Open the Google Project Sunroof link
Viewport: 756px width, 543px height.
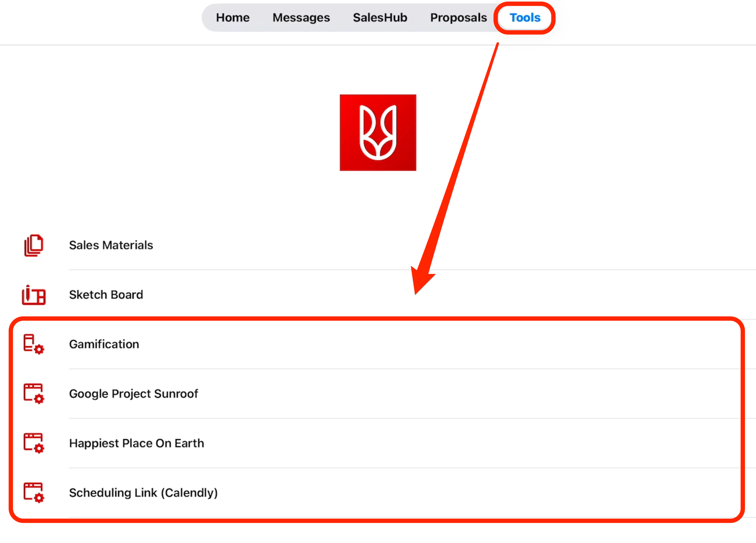click(133, 394)
